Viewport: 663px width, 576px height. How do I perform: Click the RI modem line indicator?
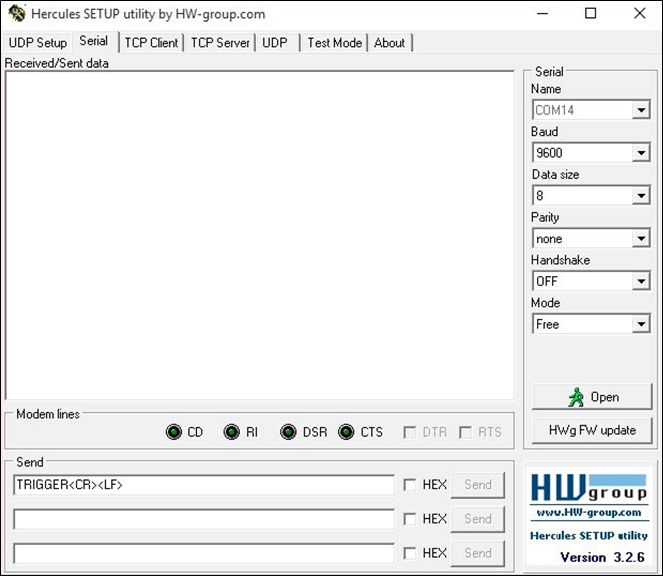click(231, 432)
